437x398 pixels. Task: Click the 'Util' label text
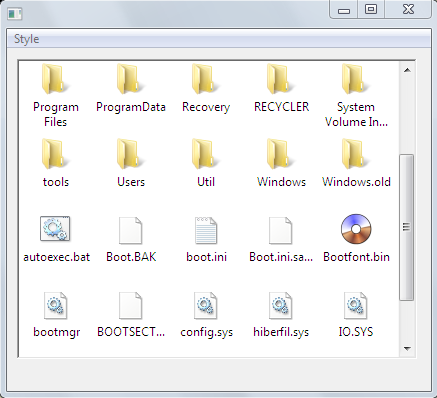(x=206, y=182)
